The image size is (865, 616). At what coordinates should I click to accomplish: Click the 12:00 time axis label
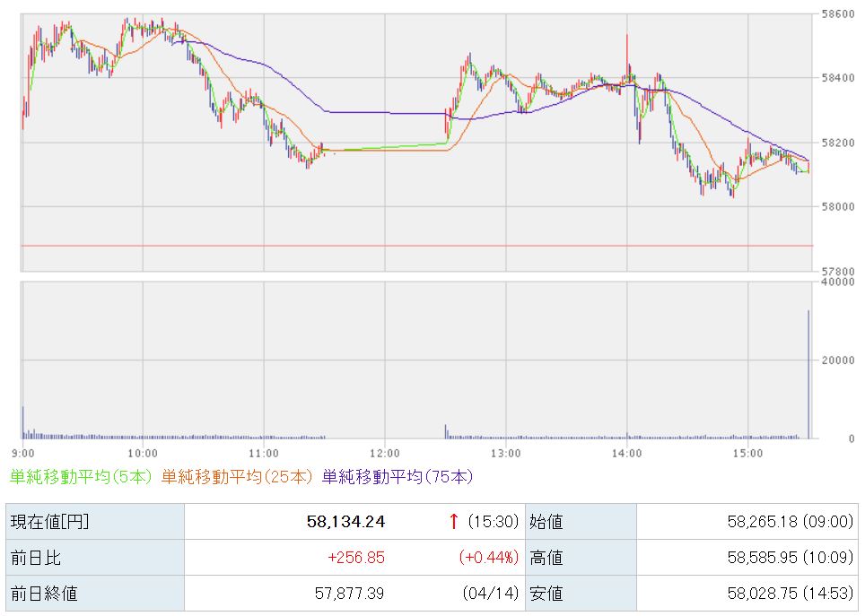click(x=384, y=453)
